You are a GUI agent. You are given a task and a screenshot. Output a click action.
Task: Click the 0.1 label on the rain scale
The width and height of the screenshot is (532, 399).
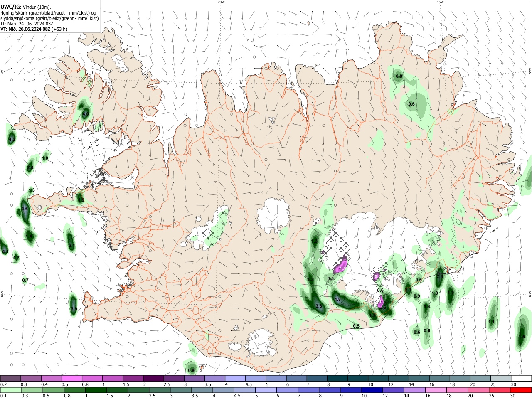[3, 396]
